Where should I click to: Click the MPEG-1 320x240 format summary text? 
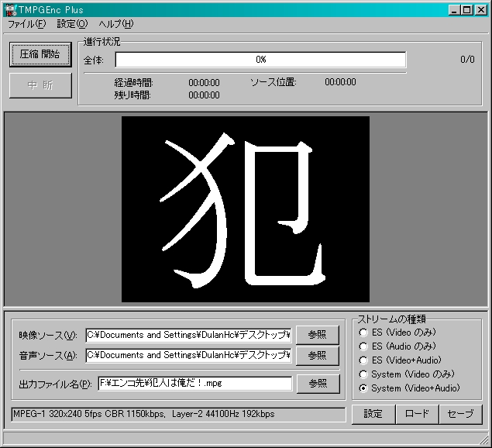143,415
